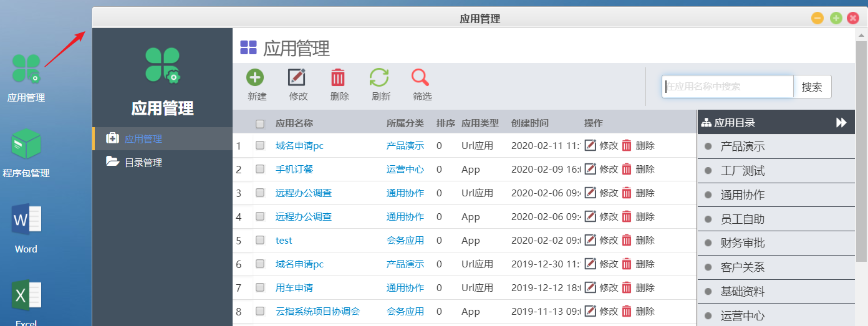Select 应用管理 in the left sidebar
The image size is (868, 326).
point(143,138)
